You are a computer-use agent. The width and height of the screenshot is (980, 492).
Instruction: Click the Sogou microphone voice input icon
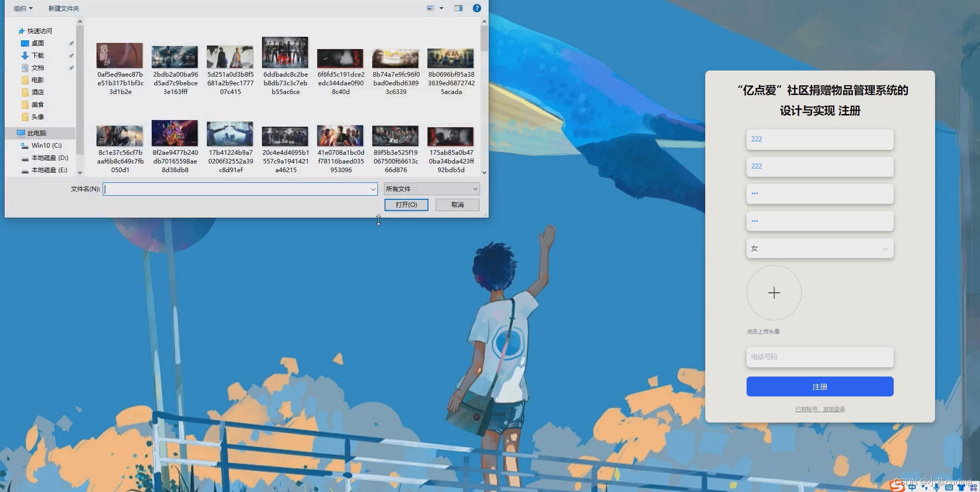click(x=937, y=487)
